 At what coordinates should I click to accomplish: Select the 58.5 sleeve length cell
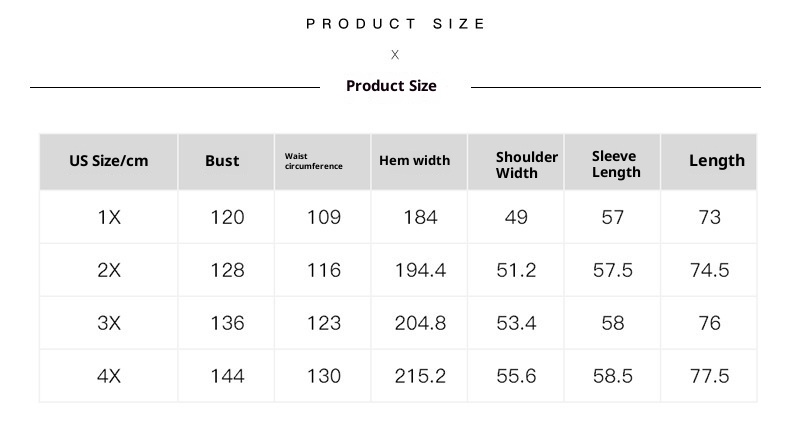(x=613, y=376)
